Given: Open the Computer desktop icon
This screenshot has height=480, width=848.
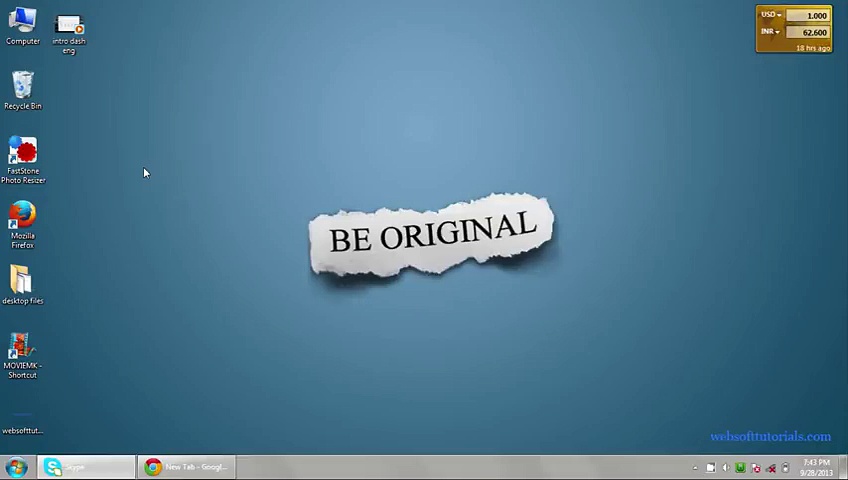Looking at the screenshot, I should (23, 26).
